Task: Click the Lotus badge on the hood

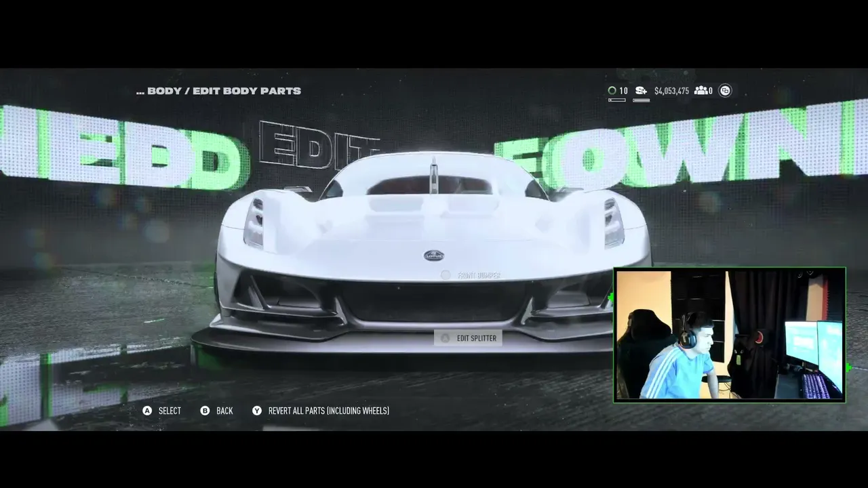Action: coord(433,256)
